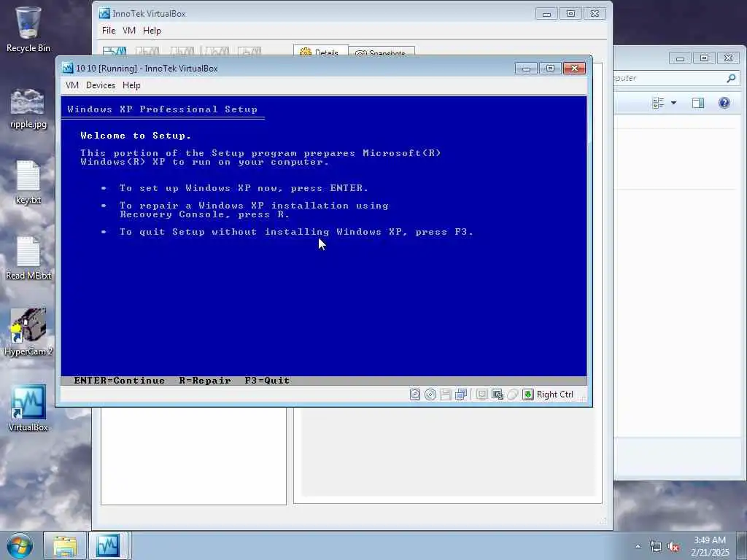Select the key.txt desktop file
This screenshot has width=747, height=560.
(28, 183)
